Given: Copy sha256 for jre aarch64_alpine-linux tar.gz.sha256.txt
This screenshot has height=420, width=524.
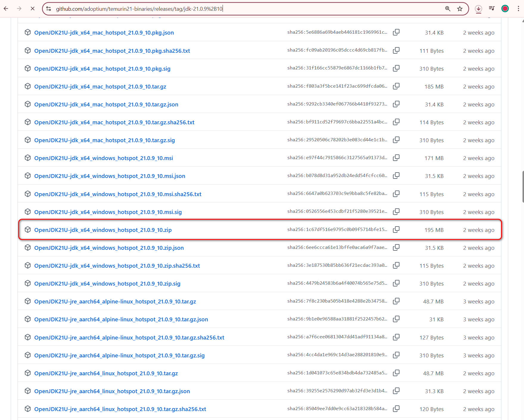Looking at the screenshot, I should pyautogui.click(x=396, y=337).
